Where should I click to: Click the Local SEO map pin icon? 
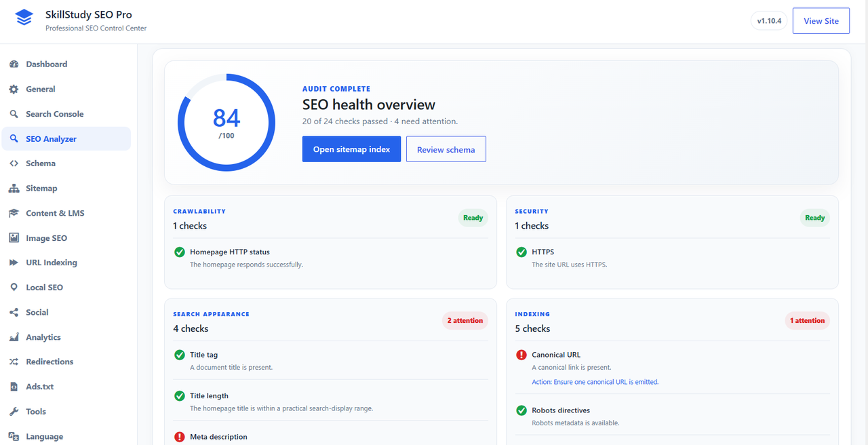tap(14, 288)
